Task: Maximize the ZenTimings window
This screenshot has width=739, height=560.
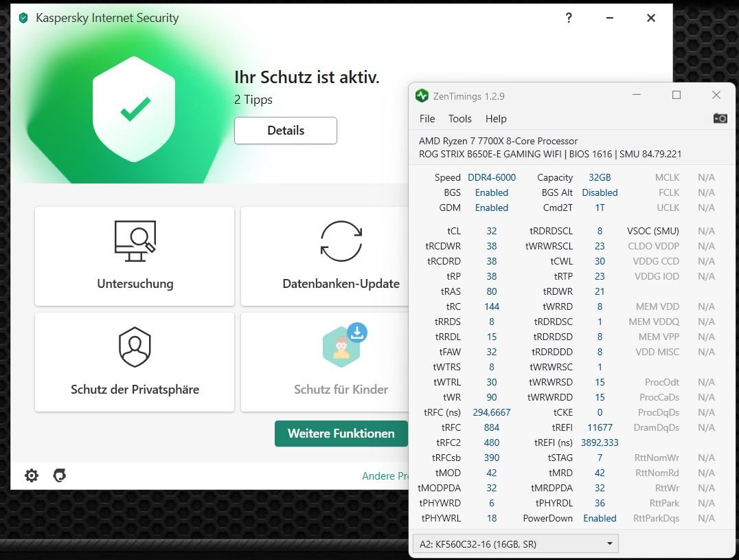Action: [x=677, y=96]
